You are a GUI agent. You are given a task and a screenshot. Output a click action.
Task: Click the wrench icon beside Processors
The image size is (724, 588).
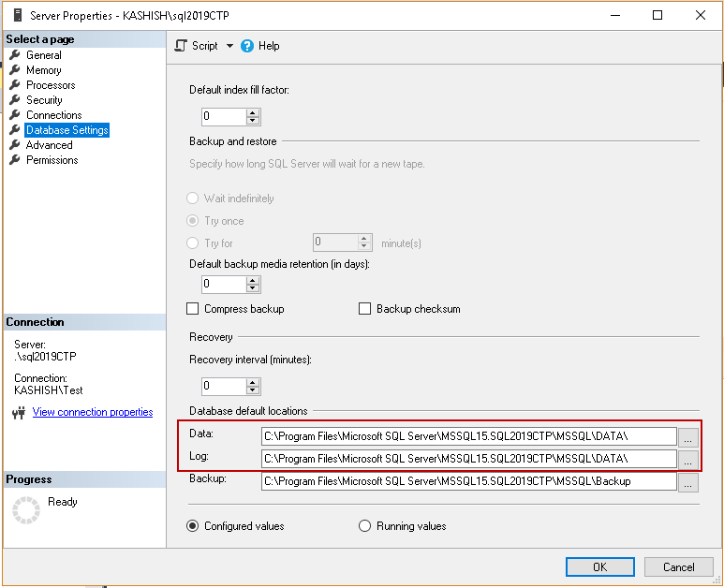point(15,85)
